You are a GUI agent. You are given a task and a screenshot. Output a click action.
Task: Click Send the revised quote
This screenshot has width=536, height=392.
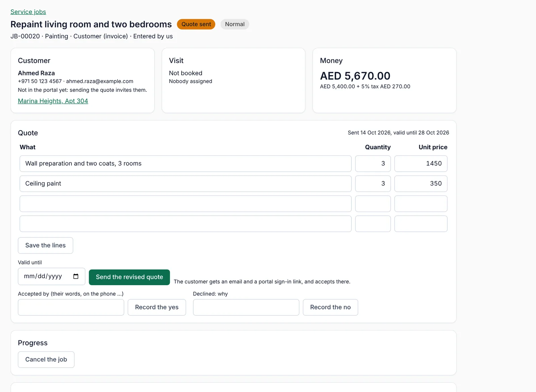pos(129,277)
